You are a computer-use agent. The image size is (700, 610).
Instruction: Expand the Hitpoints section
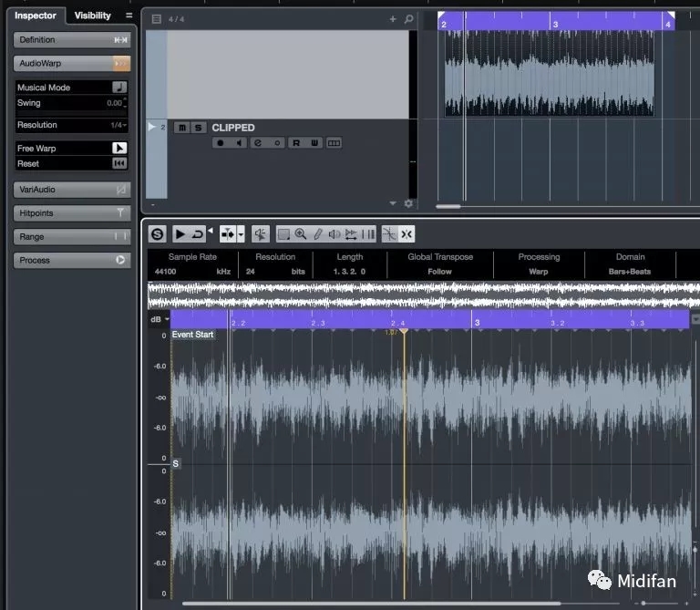(73, 213)
